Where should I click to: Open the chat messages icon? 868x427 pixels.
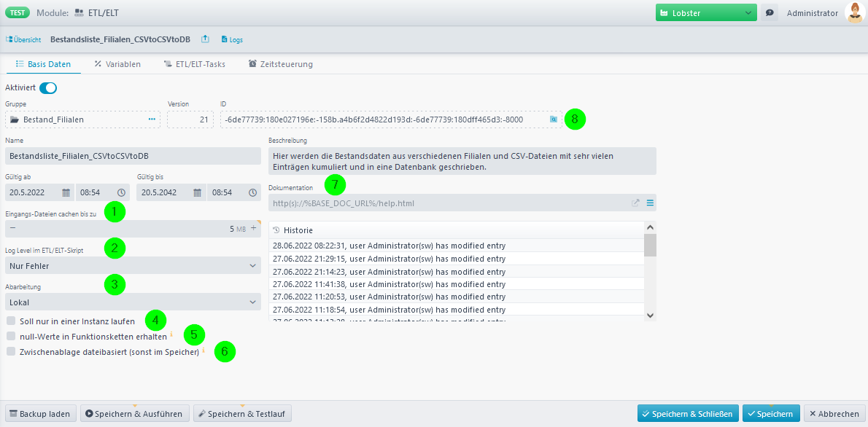[770, 12]
